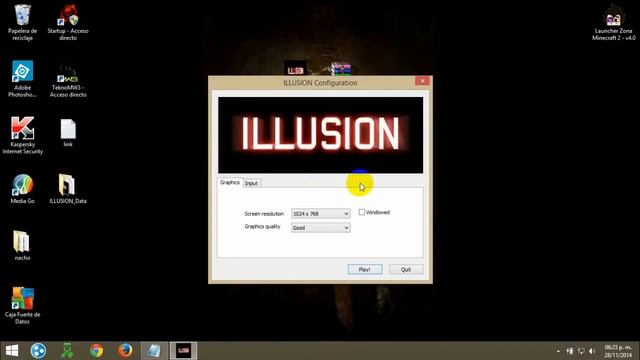Click the Play! button
This screenshot has width=640, height=360.
point(365,269)
